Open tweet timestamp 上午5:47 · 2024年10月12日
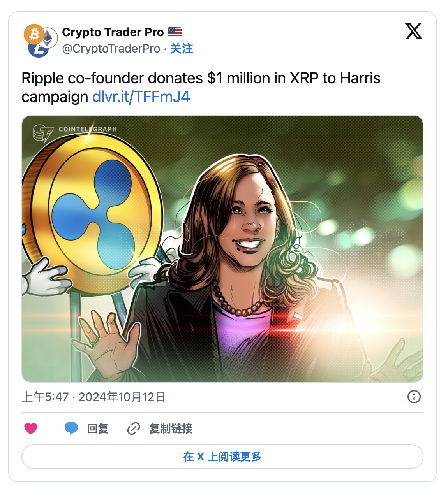Image resolution: width=448 pixels, height=492 pixels. (x=93, y=397)
